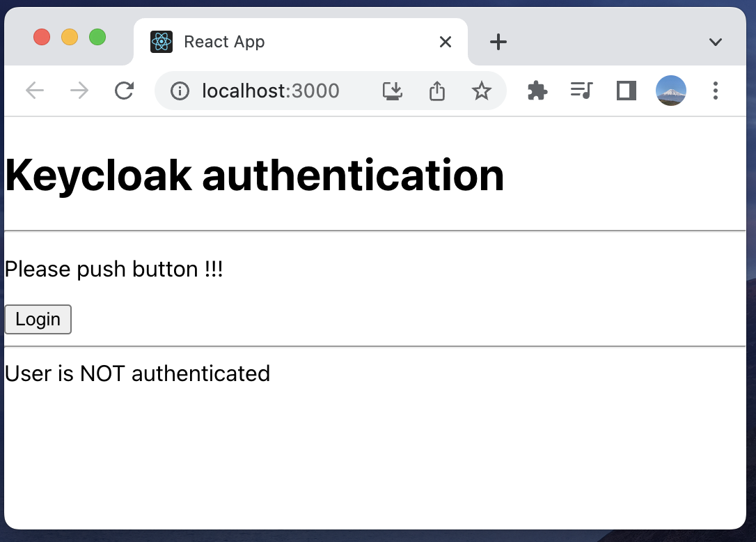Click the Login button
The image size is (756, 542).
click(38, 320)
